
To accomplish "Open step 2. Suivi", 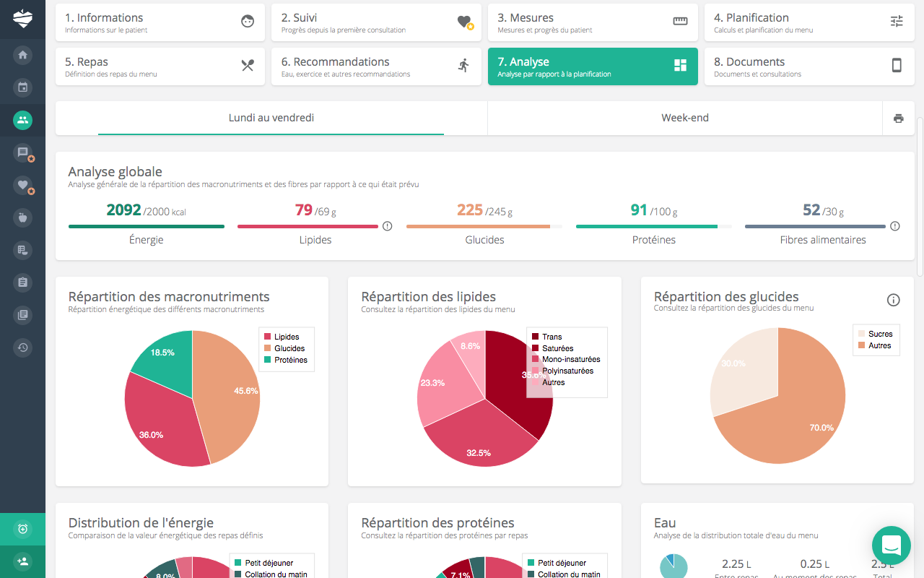I will click(376, 22).
